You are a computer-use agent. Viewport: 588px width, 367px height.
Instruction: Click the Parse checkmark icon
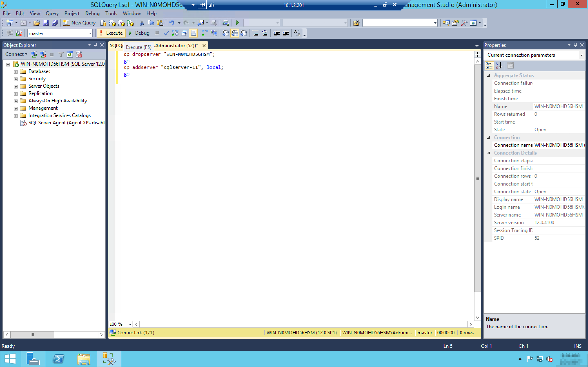pyautogui.click(x=166, y=33)
